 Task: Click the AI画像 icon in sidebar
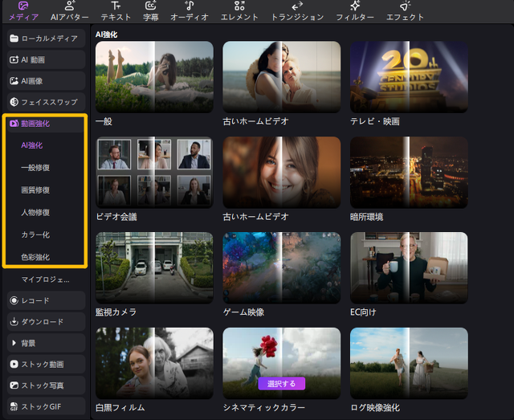tap(14, 81)
